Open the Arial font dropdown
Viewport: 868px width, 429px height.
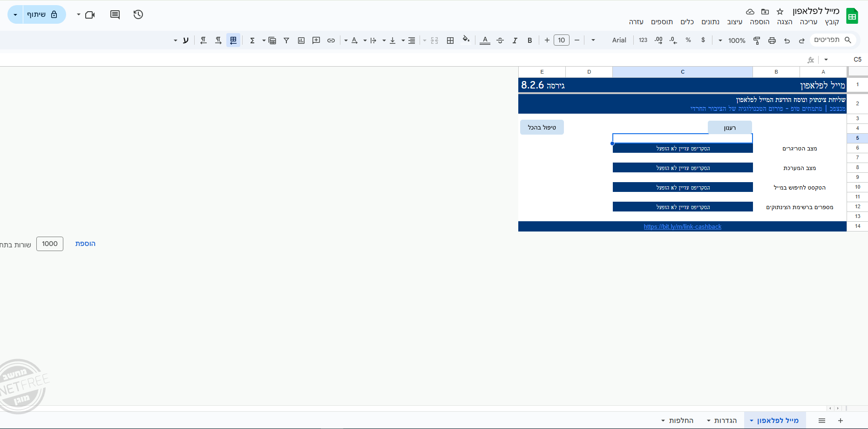coord(609,40)
